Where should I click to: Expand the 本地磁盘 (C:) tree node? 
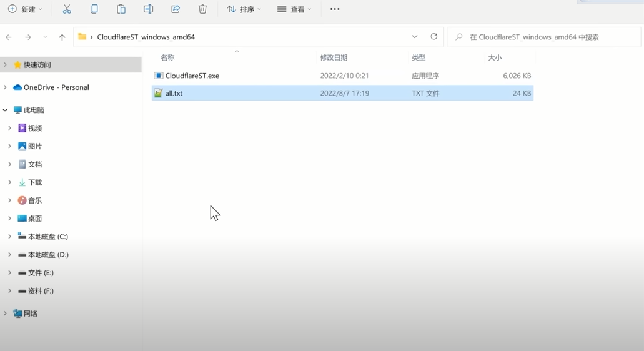[9, 237]
